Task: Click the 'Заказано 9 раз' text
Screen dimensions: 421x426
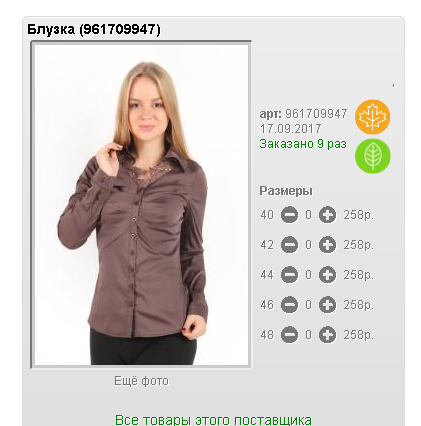Action: [x=303, y=144]
